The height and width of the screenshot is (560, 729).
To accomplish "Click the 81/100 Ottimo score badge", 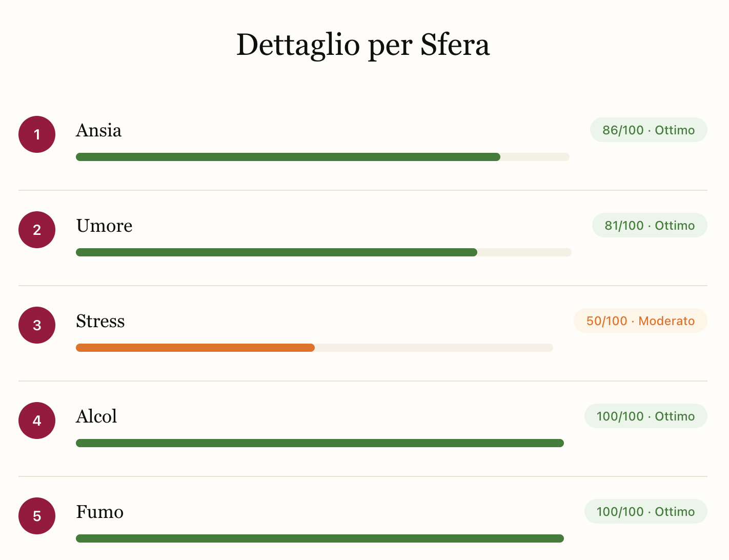I will click(650, 226).
